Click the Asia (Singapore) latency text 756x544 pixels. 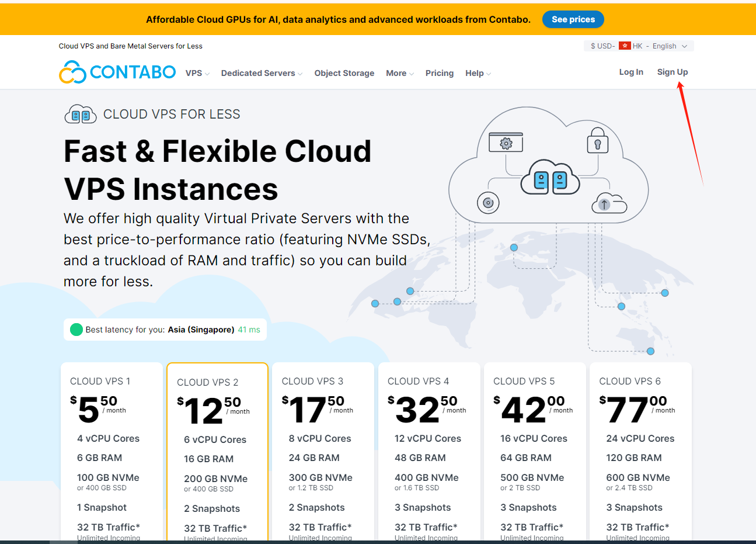point(201,330)
